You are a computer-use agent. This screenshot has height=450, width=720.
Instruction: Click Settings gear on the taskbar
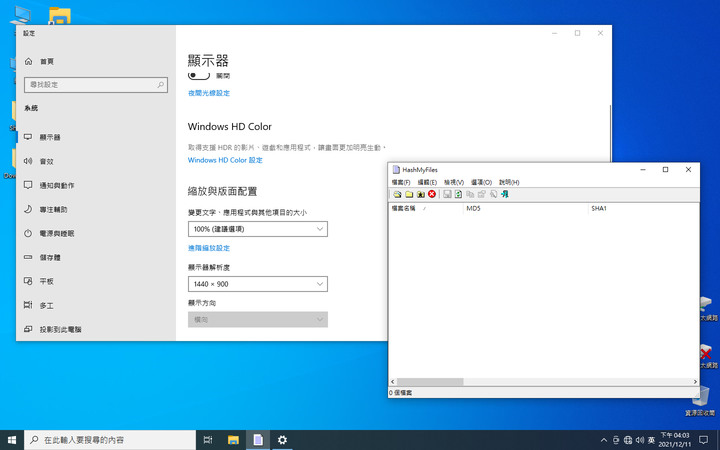pos(282,440)
